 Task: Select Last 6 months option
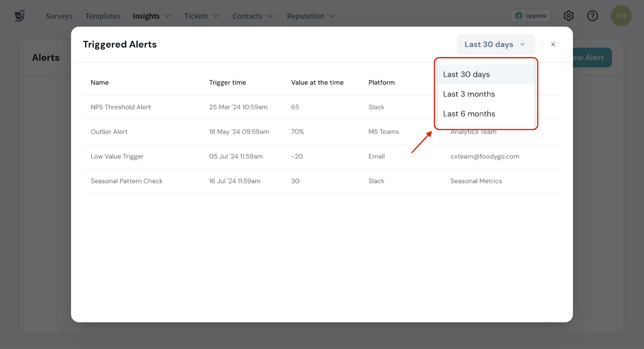coord(469,114)
